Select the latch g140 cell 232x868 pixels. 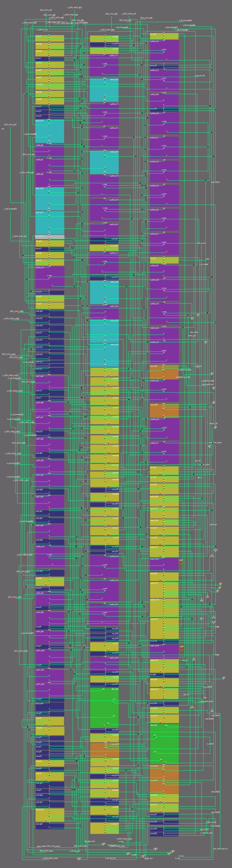pos(104,293)
